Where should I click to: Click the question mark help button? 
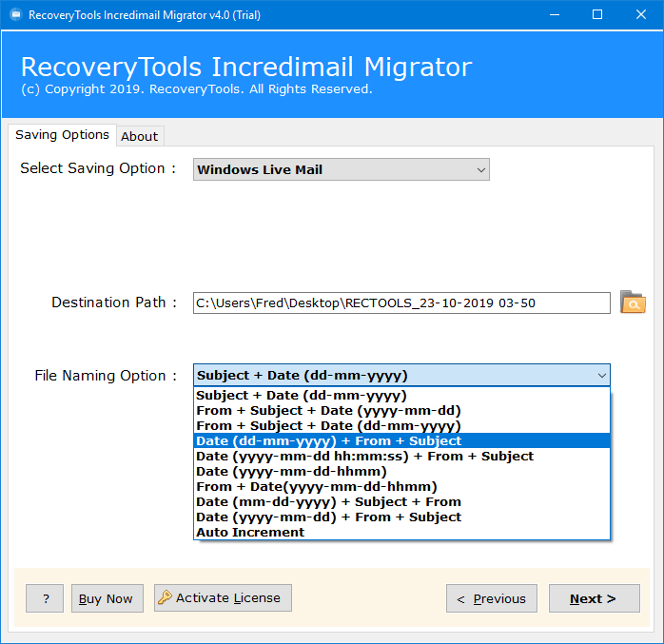[45, 598]
